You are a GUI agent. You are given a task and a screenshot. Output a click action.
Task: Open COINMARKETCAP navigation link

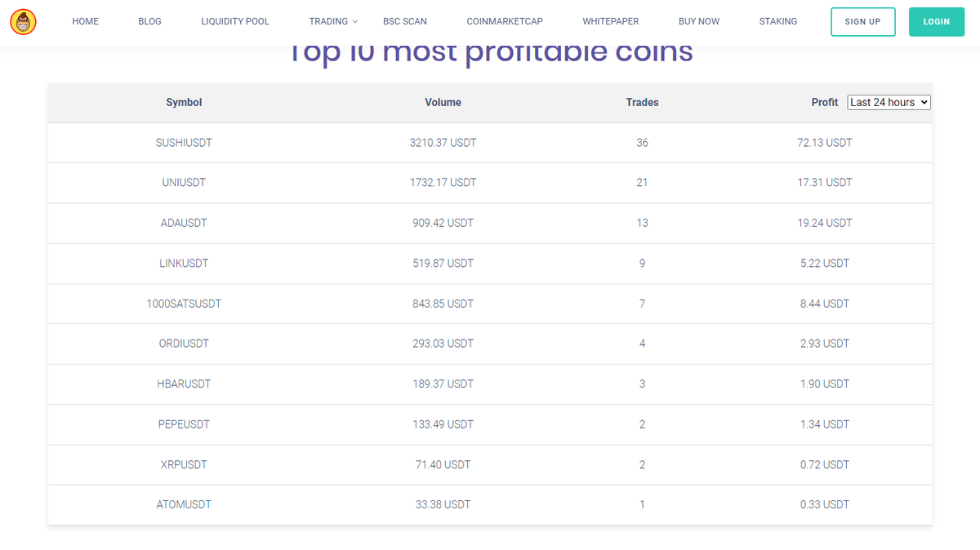click(x=505, y=21)
